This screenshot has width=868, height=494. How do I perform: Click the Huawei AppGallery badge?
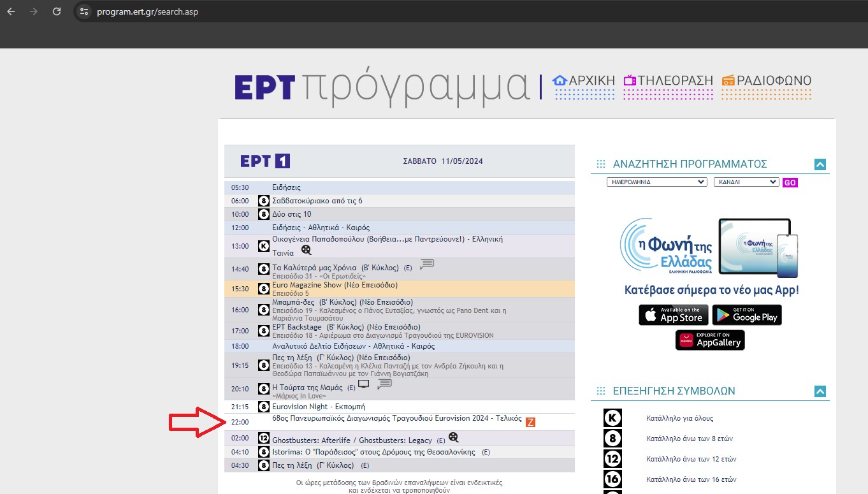(710, 340)
